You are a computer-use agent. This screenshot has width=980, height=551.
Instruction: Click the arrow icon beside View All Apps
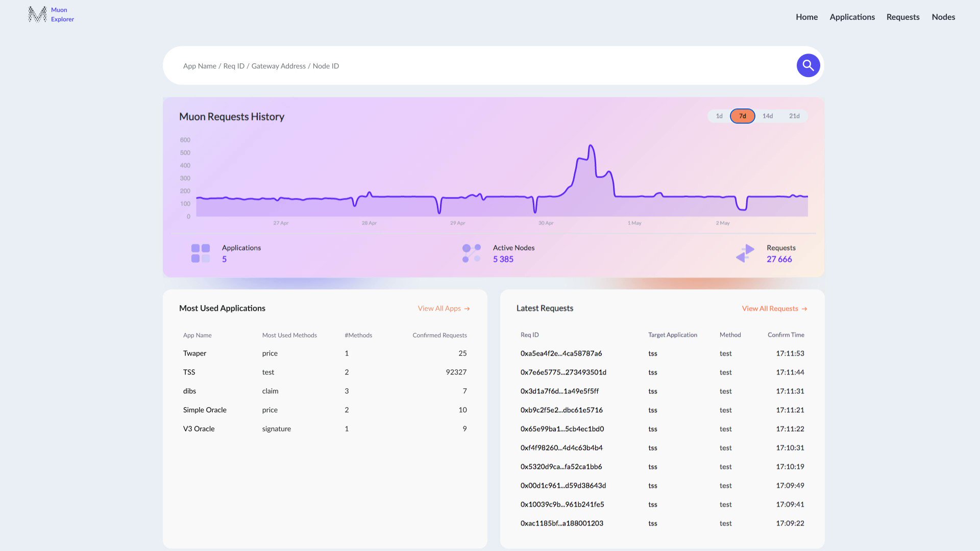click(x=467, y=308)
